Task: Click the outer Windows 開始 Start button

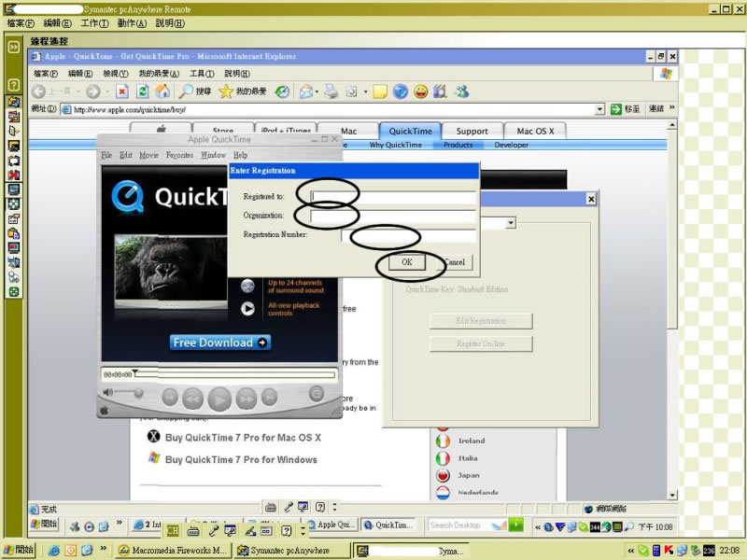Action: (20, 550)
